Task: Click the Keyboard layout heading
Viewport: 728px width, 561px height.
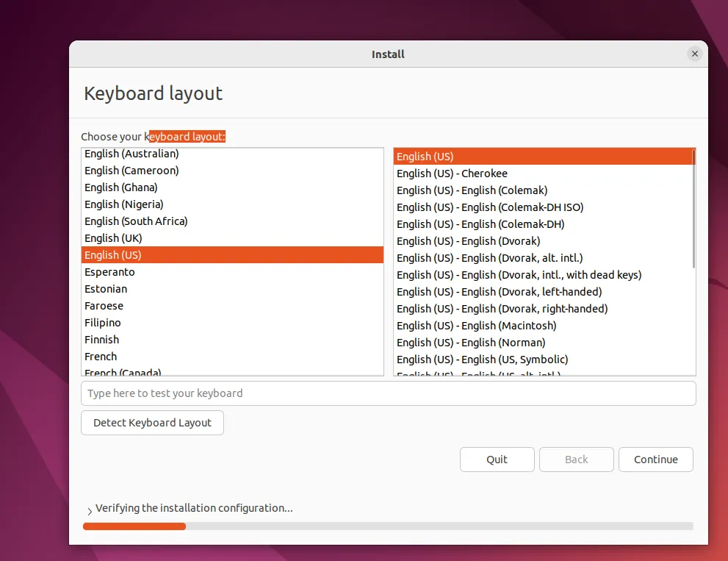Action: tap(154, 93)
